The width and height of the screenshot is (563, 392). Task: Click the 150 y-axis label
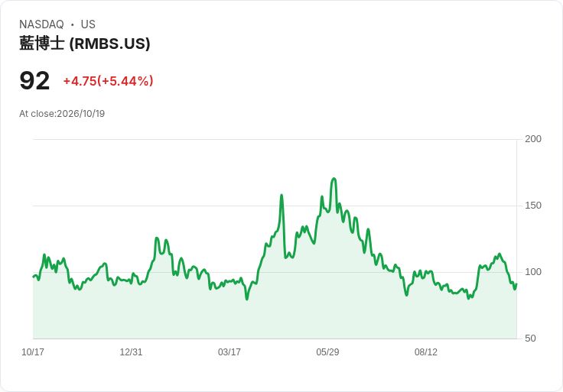(533, 206)
